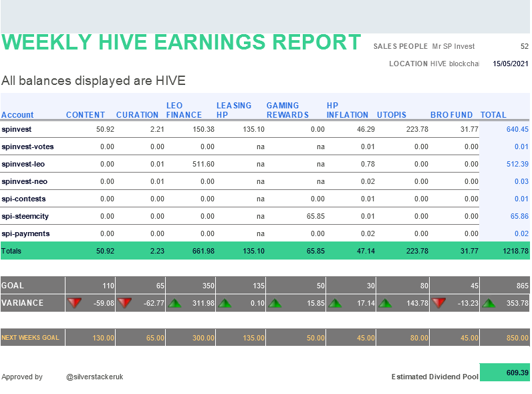Click the Mr SP Invest name

coord(453,46)
